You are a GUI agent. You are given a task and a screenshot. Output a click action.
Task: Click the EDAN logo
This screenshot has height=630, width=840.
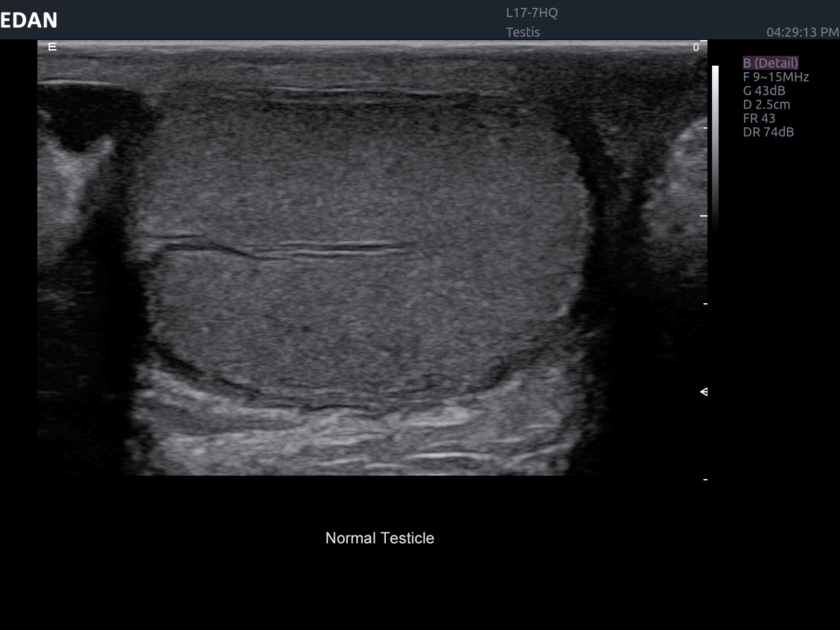pyautogui.click(x=29, y=20)
